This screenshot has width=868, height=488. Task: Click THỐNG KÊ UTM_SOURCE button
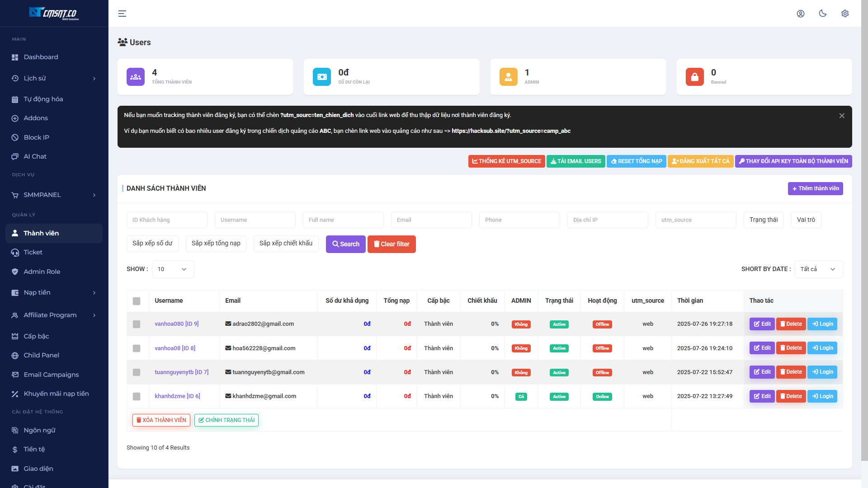click(506, 161)
